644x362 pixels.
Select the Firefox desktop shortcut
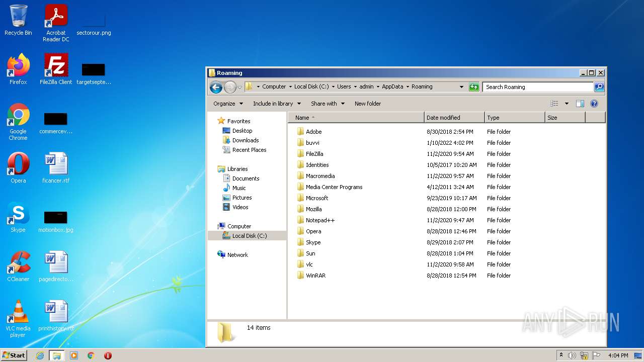click(x=18, y=69)
